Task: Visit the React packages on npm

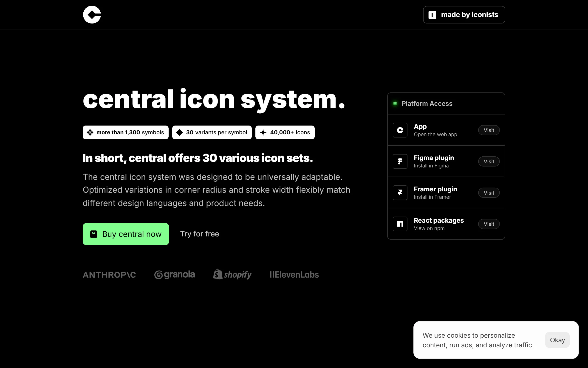Action: tap(489, 224)
